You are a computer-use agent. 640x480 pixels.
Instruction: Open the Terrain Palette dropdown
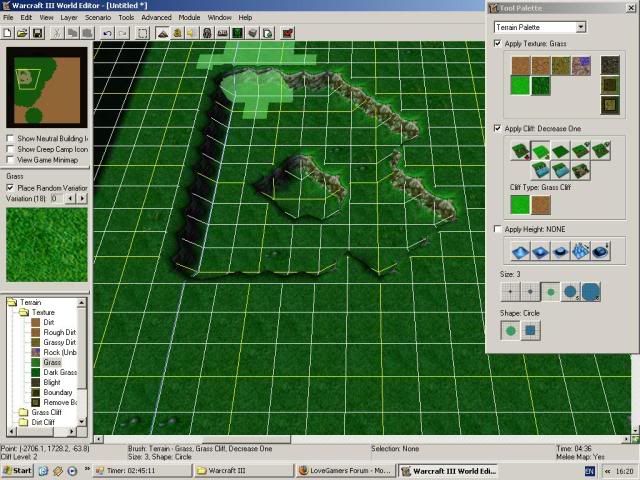[580, 27]
